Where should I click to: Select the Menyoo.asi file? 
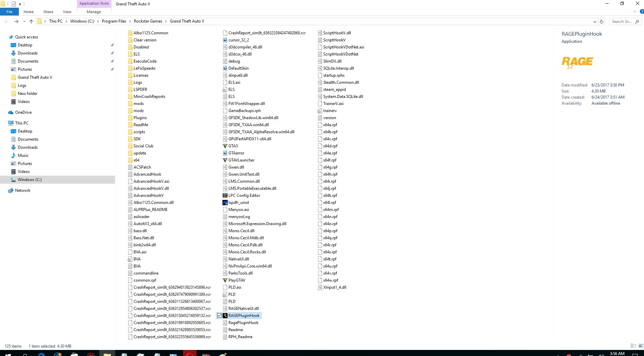pyautogui.click(x=236, y=210)
